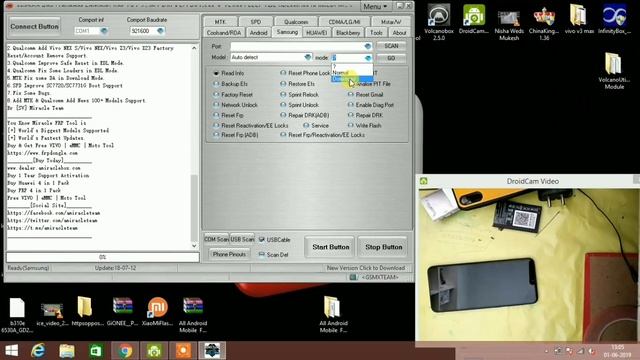Switch to the SPD tab

(x=256, y=22)
